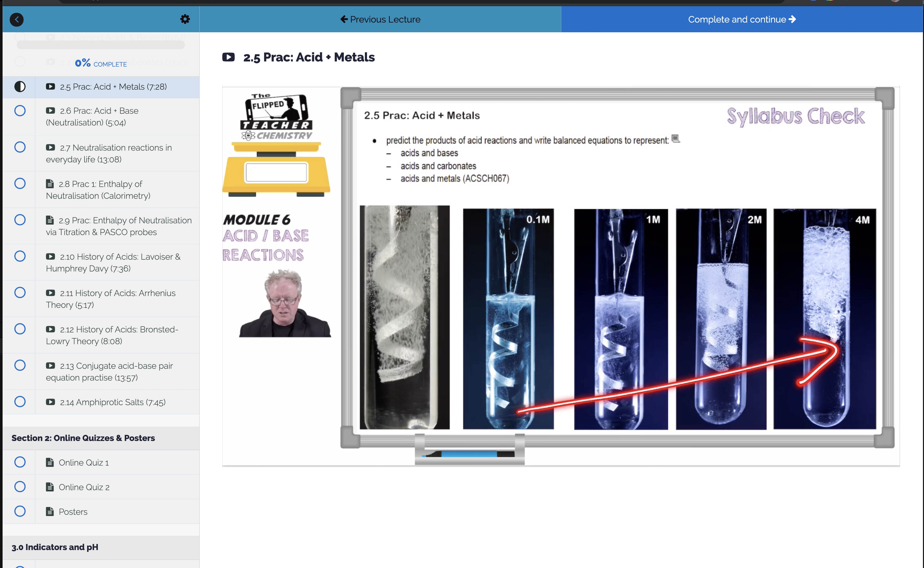Click the video icon beside 2.5 Prac sidebar item

point(50,86)
